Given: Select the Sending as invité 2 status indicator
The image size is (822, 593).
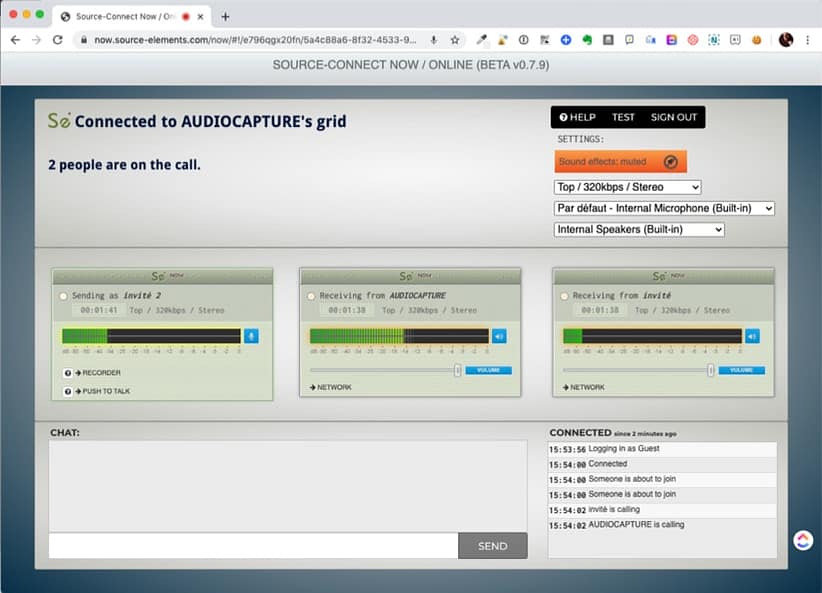Looking at the screenshot, I should (63, 296).
